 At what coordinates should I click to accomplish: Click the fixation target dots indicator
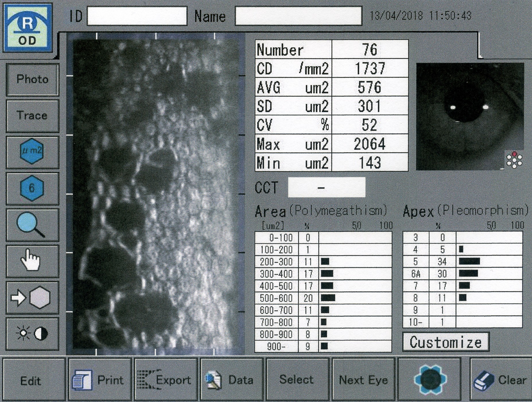(x=514, y=160)
